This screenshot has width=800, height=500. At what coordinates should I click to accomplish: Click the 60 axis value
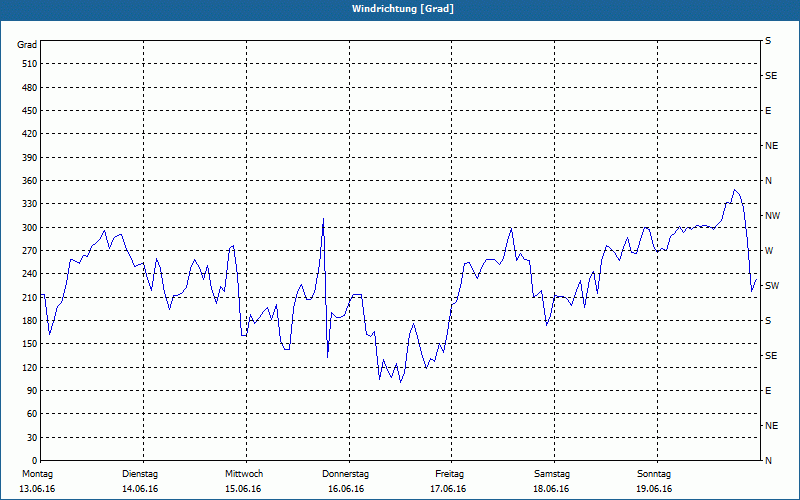32,414
